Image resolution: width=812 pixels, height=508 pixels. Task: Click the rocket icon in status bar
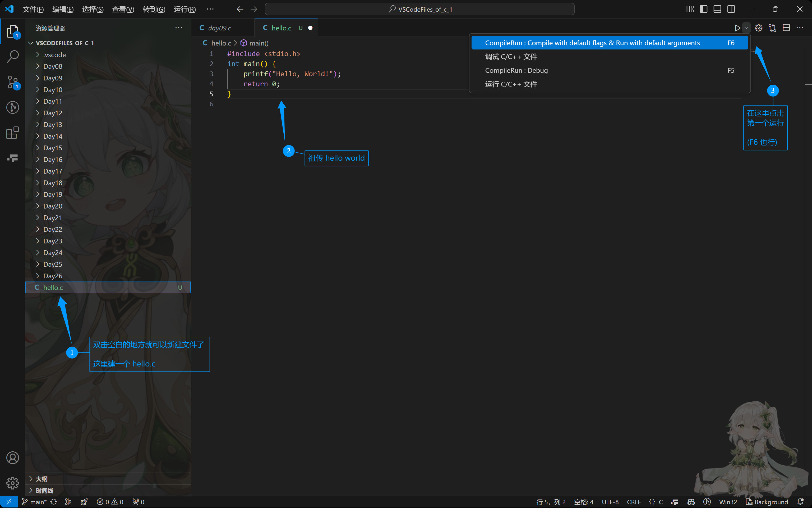[84, 502]
